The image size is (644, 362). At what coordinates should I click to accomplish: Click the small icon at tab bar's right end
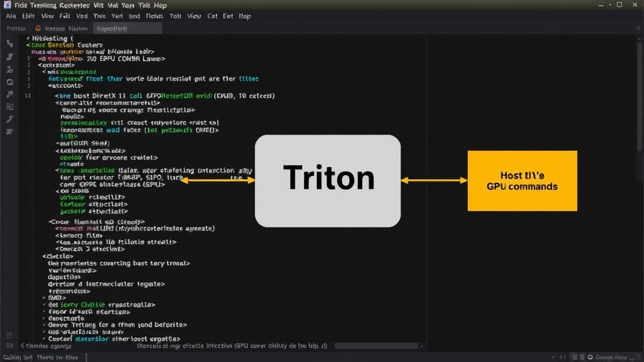[x=638, y=28]
